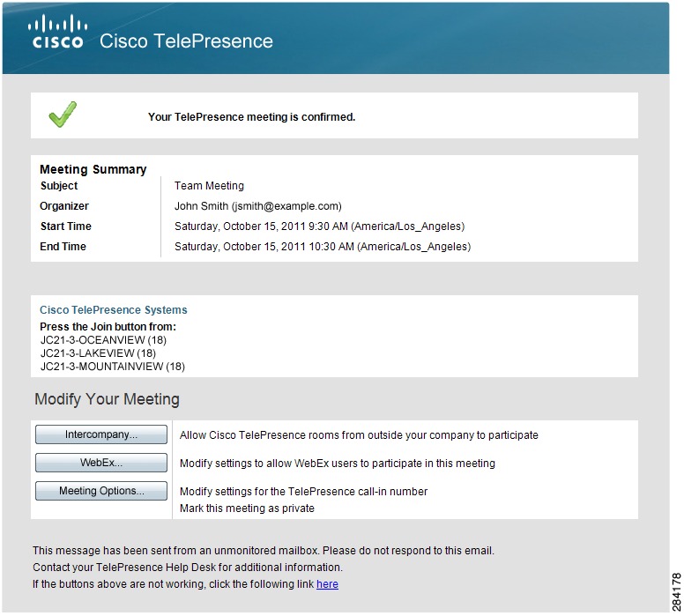Select the JC21-3-OCEANVIEW (18) room entry
Image resolution: width=684 pixels, height=616 pixels.
click(x=103, y=340)
